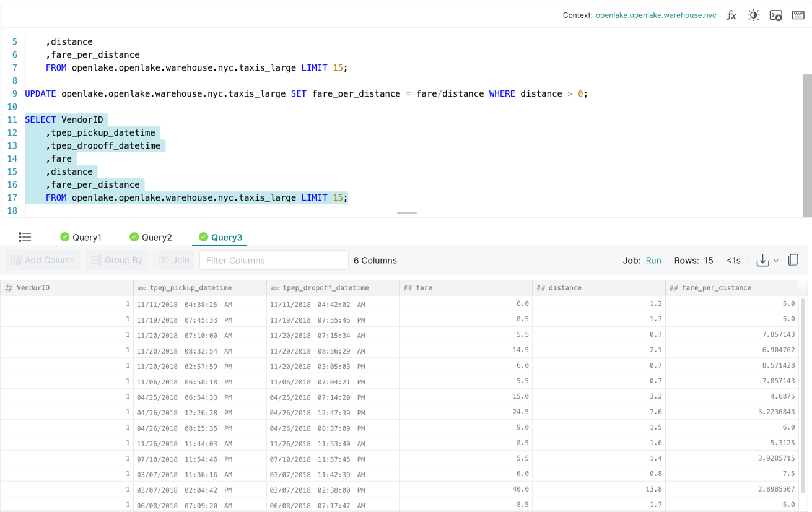
Task: Click the Add Column button
Action: 43,261
